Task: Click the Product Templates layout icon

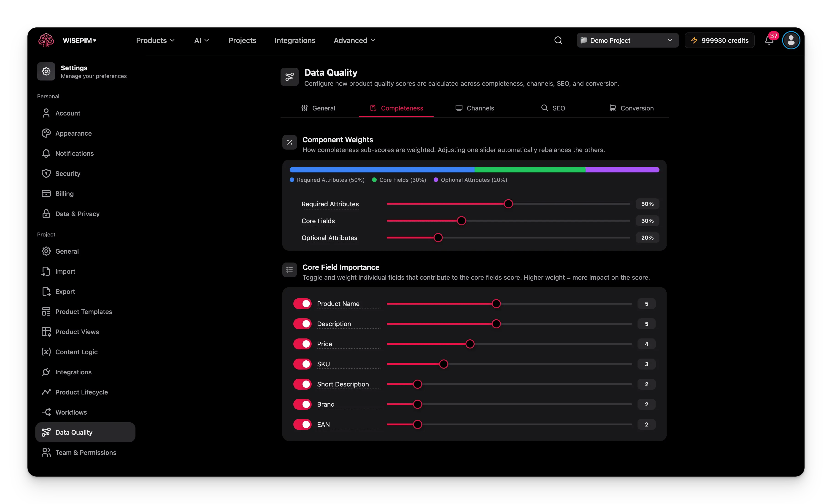Action: pyautogui.click(x=46, y=312)
